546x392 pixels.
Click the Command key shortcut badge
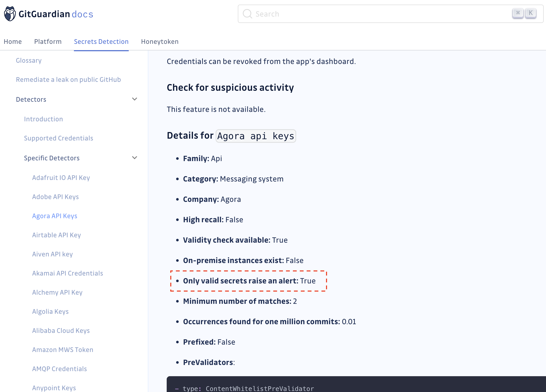[518, 13]
